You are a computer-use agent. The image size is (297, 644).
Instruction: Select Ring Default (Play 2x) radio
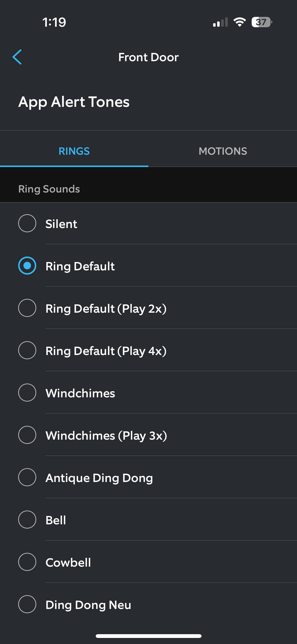pos(27,308)
